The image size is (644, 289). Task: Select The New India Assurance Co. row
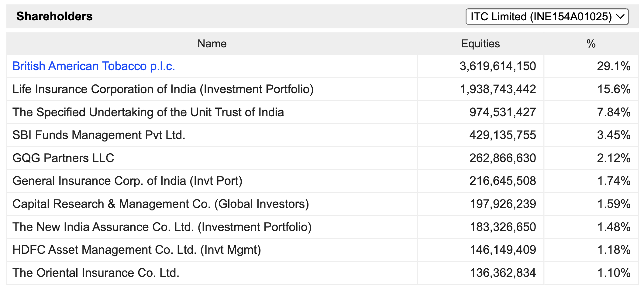point(322,227)
